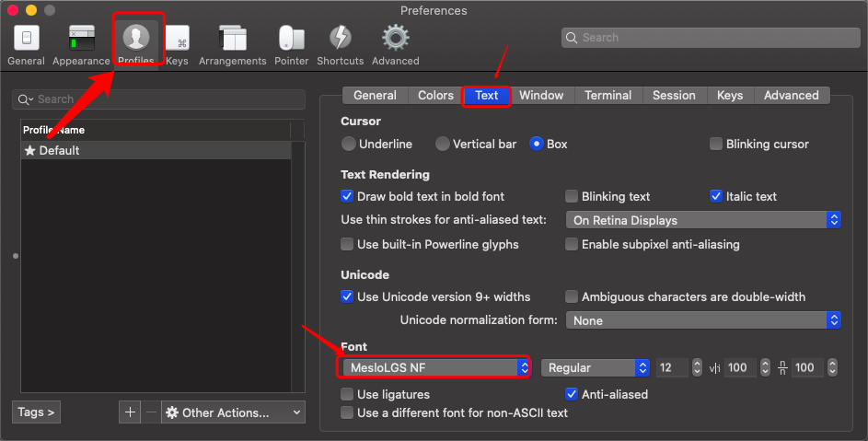
Task: Open the Shortcuts lightning icon
Action: coord(340,40)
